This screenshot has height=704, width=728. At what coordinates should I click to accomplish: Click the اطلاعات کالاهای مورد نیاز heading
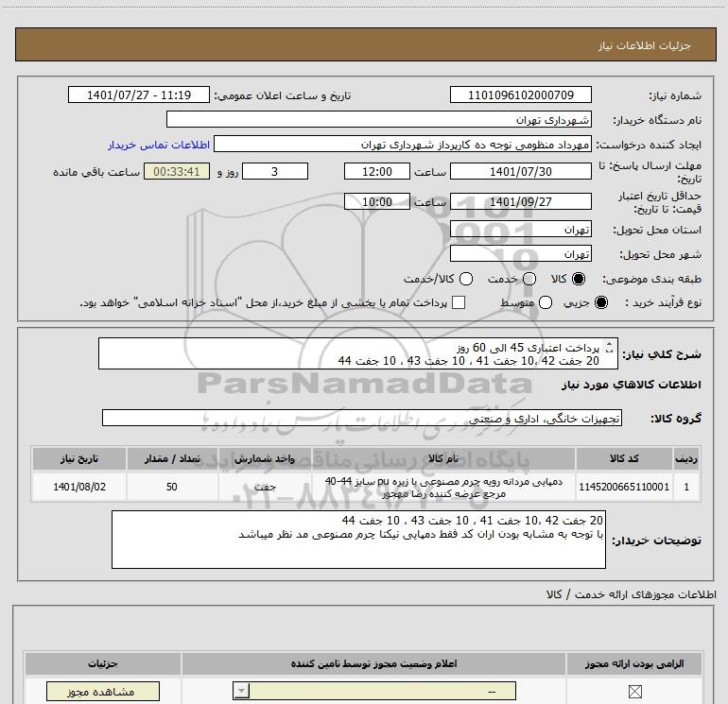pos(632,385)
